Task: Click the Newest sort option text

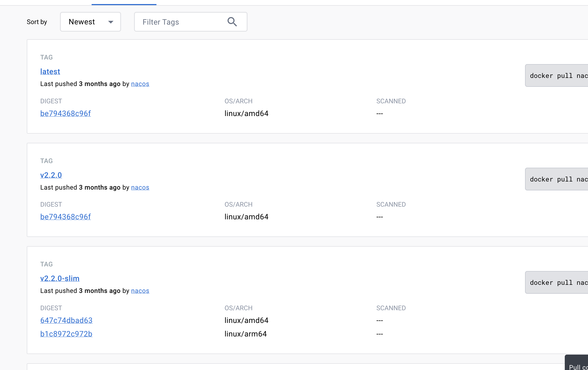Action: pyautogui.click(x=82, y=22)
